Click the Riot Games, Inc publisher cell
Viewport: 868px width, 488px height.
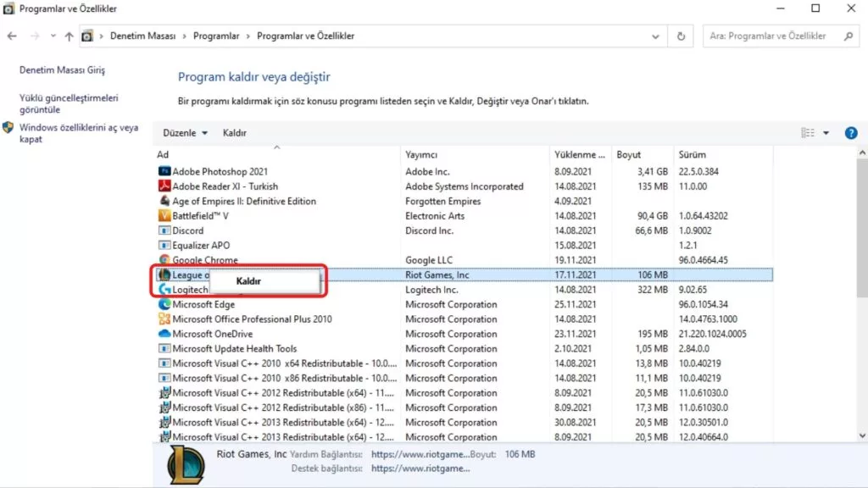(x=437, y=274)
